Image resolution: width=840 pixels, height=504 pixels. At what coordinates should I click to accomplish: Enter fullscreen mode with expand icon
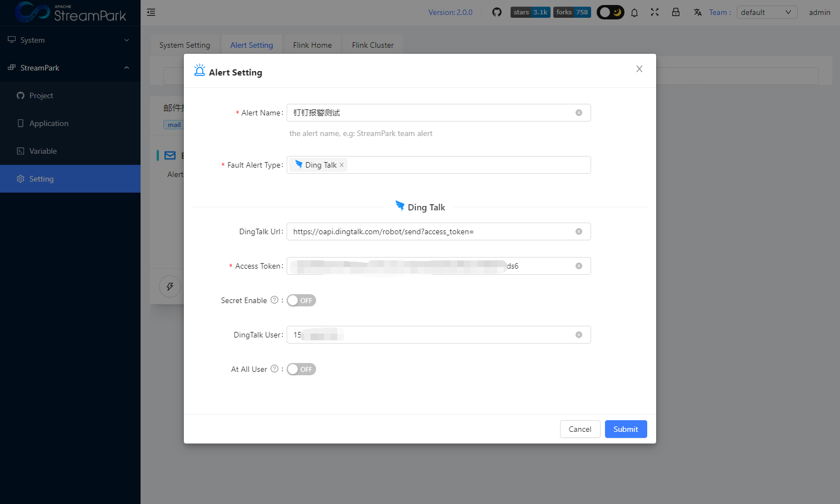tap(654, 12)
